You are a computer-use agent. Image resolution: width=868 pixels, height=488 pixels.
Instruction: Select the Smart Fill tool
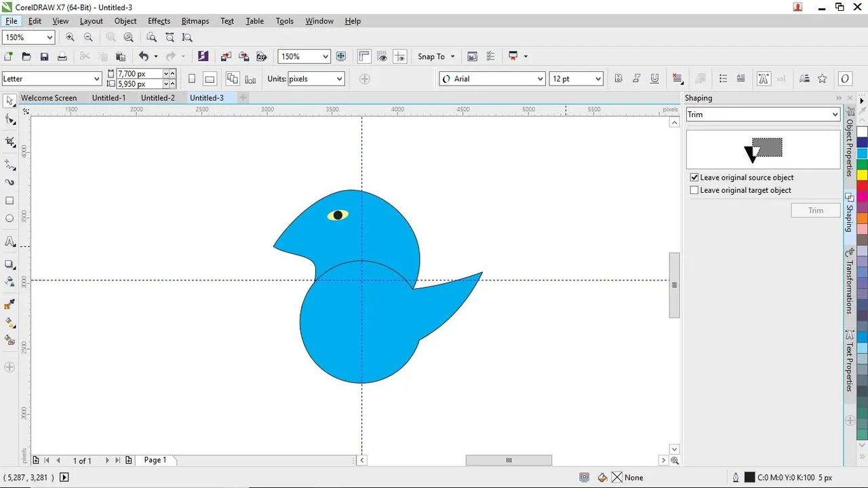[9, 340]
